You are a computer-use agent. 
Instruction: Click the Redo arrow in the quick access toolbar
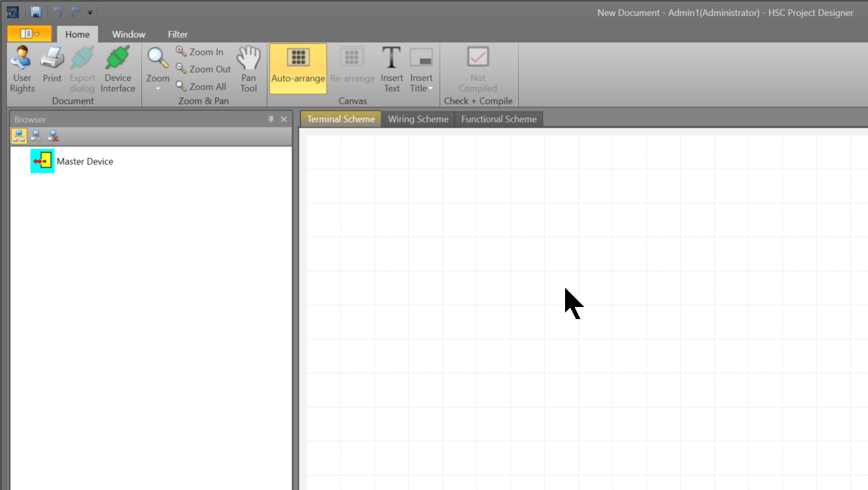point(76,11)
